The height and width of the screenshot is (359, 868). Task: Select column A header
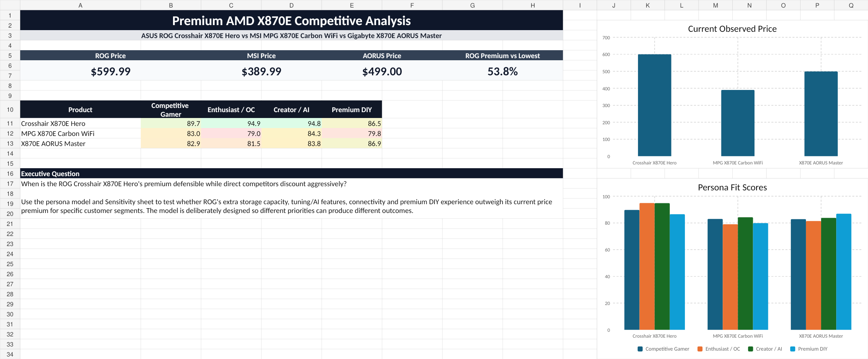click(80, 5)
